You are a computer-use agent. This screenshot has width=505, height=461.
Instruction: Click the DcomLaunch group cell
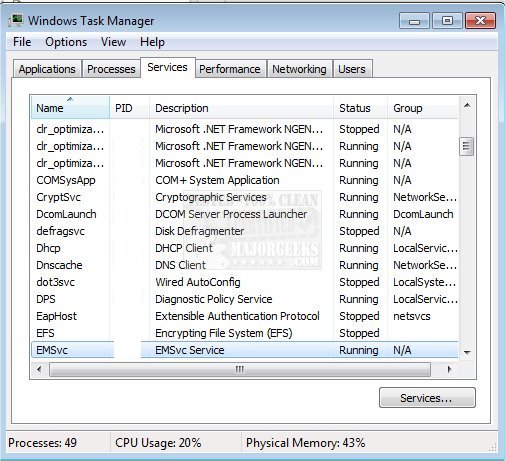pos(423,214)
